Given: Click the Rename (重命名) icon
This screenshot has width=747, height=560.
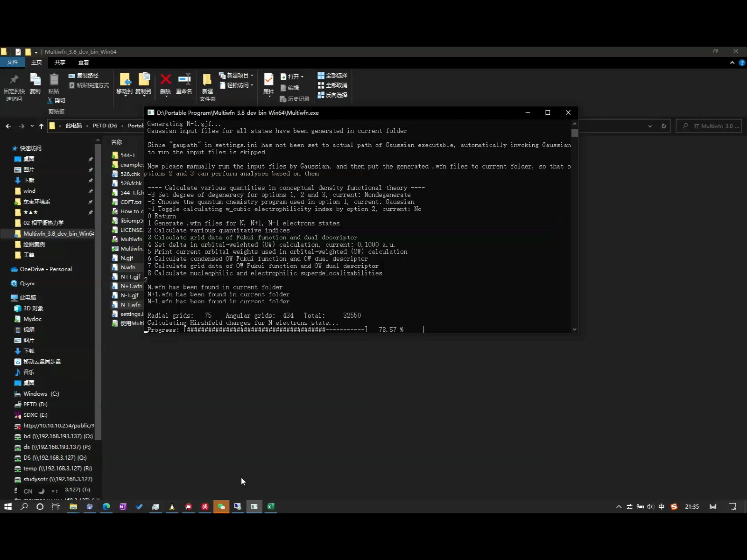Looking at the screenshot, I should click(184, 79).
